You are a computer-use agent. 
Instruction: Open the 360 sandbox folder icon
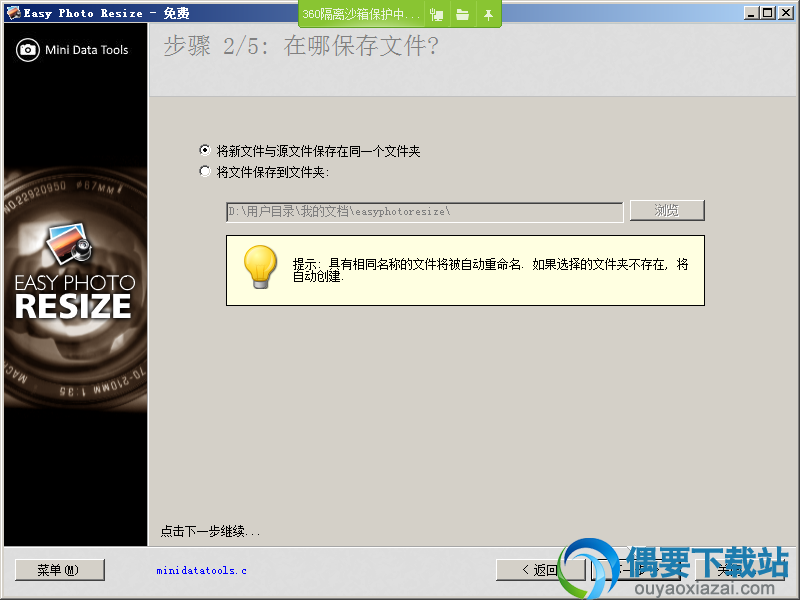click(462, 15)
